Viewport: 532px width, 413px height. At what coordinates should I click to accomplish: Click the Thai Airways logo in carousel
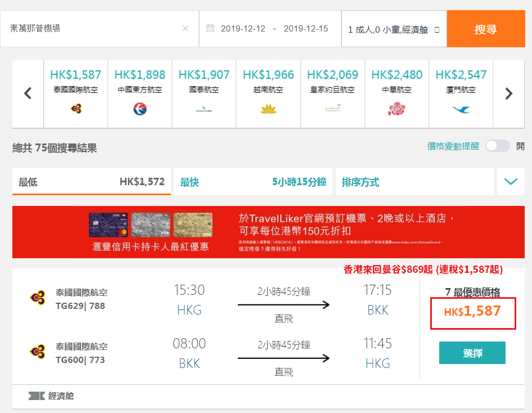click(76, 109)
